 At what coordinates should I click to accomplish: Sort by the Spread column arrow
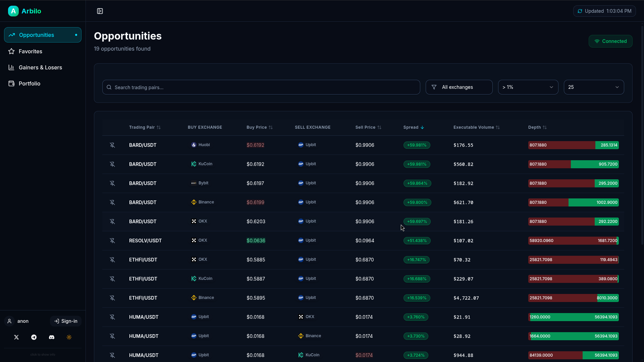[422, 127]
